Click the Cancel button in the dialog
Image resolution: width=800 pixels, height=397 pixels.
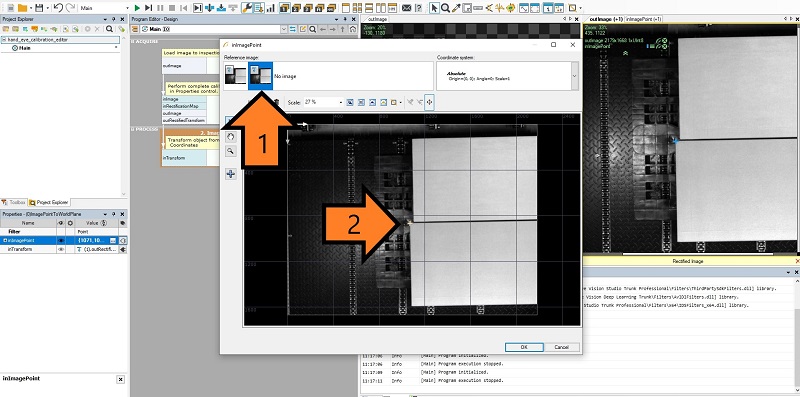point(561,347)
